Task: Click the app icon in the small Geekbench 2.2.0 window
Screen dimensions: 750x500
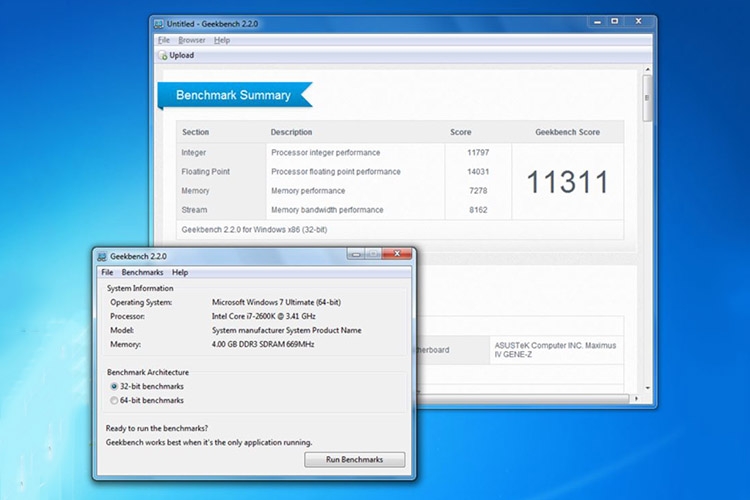Action: point(102,256)
